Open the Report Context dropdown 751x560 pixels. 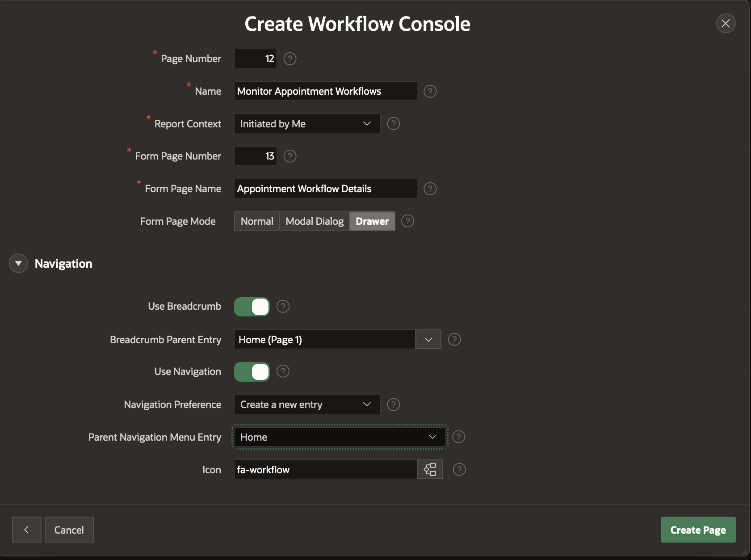pos(307,123)
